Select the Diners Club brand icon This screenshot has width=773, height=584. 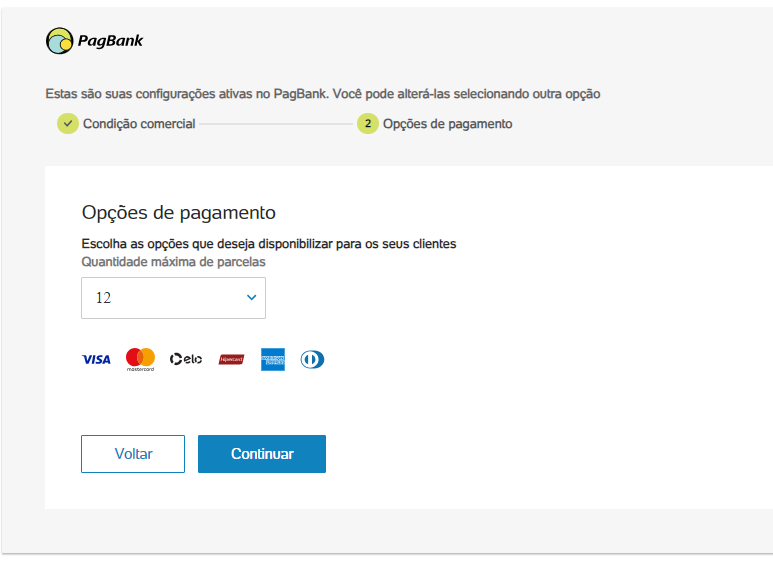pyautogui.click(x=313, y=359)
